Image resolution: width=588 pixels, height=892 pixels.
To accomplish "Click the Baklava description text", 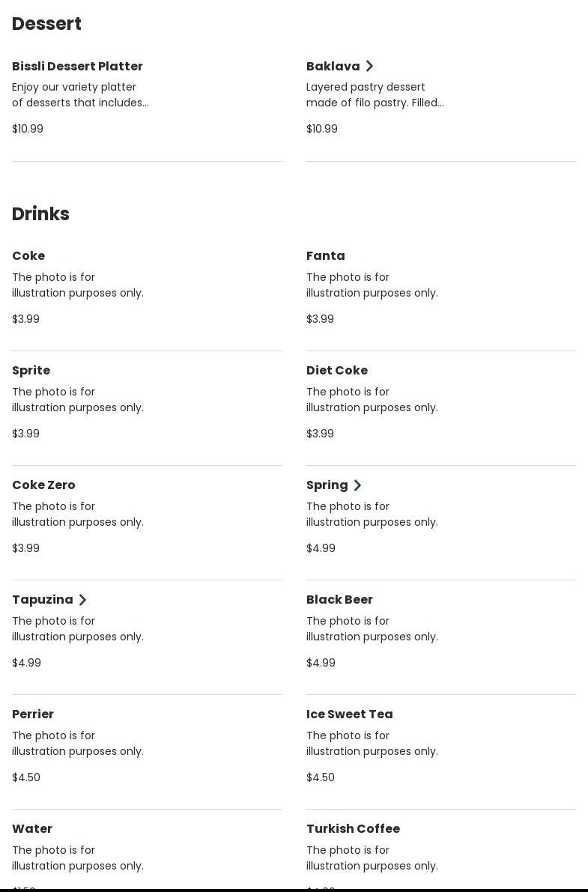I will click(x=375, y=95).
